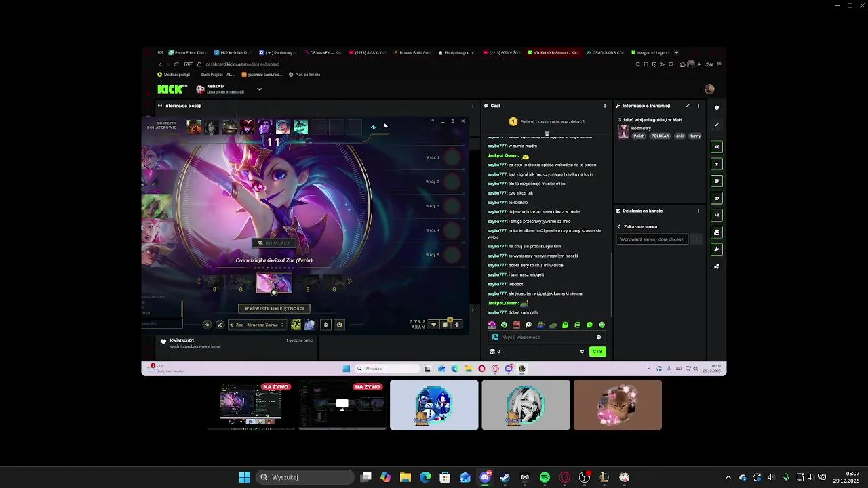The width and height of the screenshot is (868, 488).
Task: Select the cat with flowers avatar participant tile
Action: [617, 405]
